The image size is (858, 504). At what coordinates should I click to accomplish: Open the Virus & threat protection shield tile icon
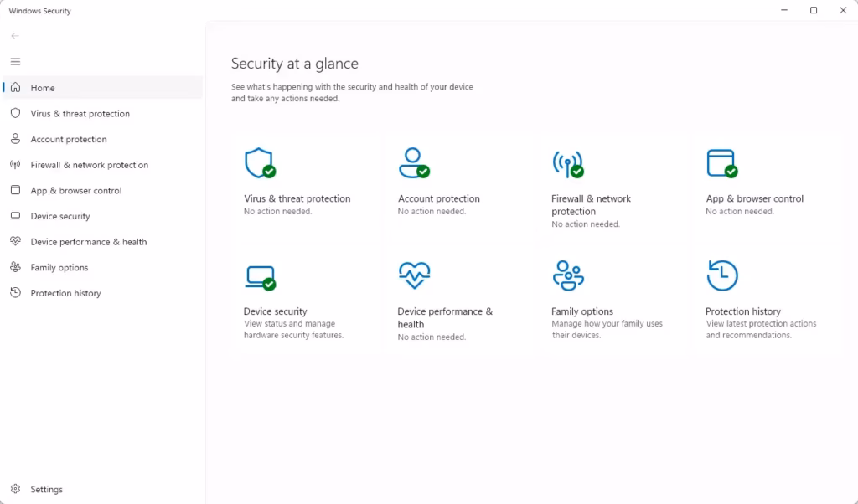[x=260, y=163]
